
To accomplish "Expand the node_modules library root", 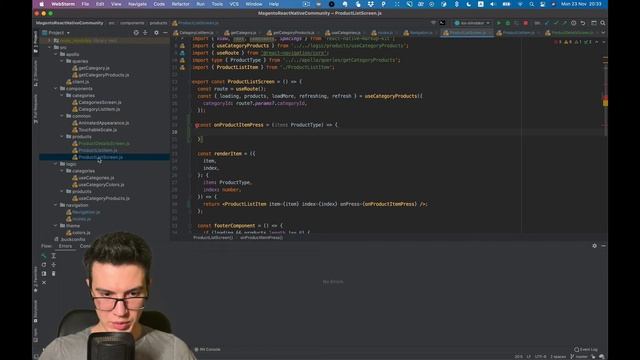I will (50, 40).
